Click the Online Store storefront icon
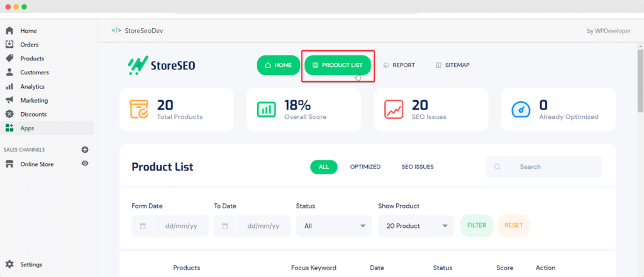 (9, 164)
